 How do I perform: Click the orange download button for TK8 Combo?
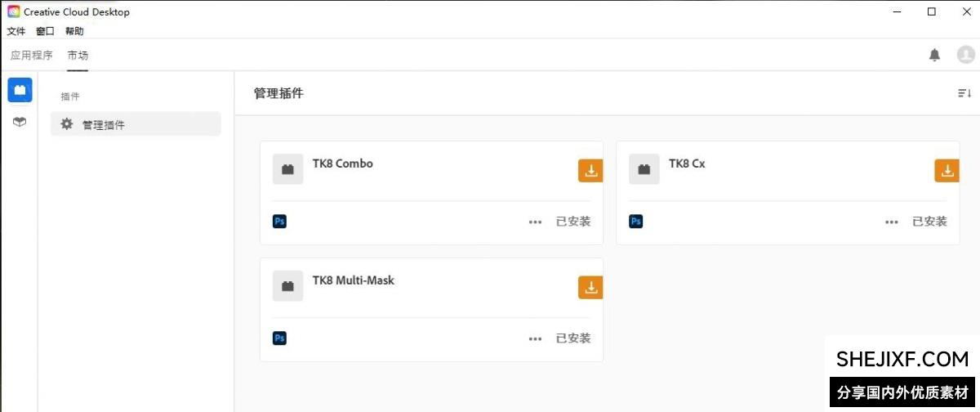[590, 171]
